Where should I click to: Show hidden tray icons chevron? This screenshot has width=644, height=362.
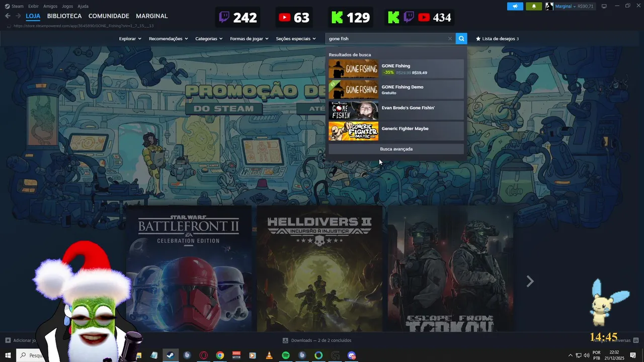coord(570,355)
